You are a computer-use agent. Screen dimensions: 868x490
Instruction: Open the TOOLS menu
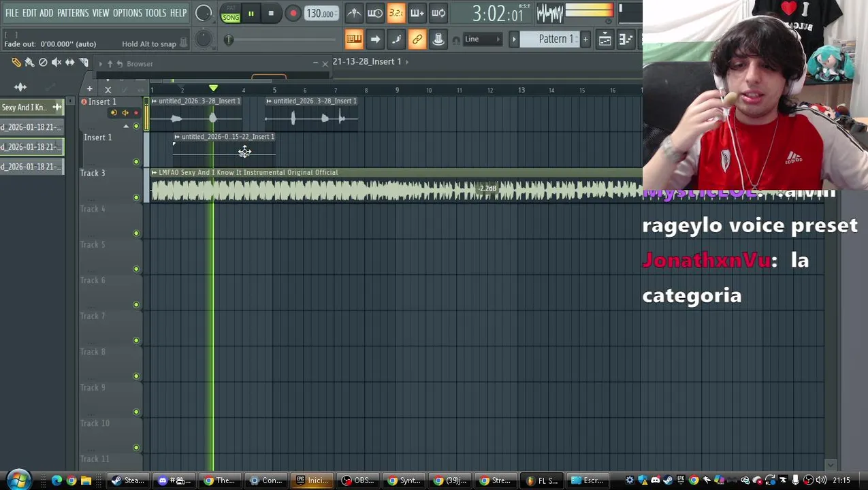pos(155,13)
